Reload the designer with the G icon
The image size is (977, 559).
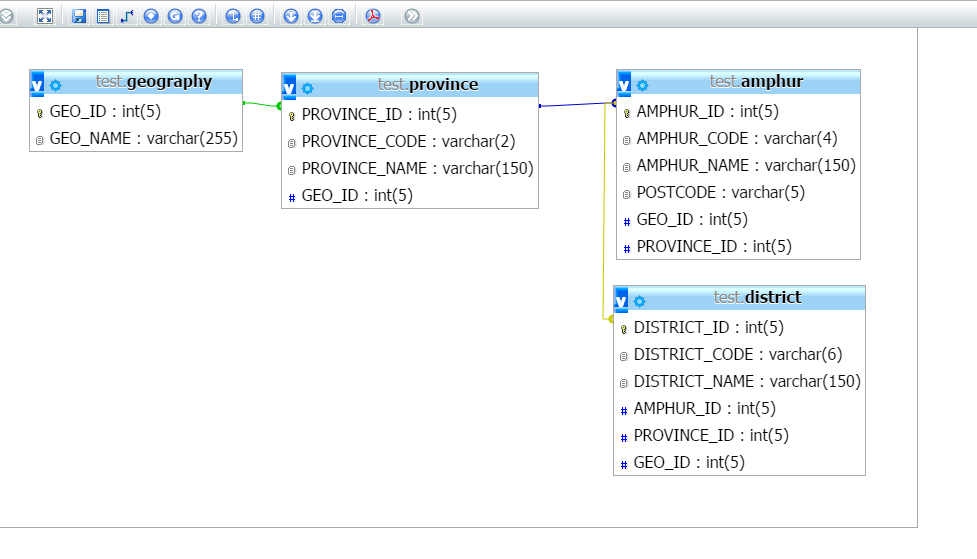pos(175,16)
